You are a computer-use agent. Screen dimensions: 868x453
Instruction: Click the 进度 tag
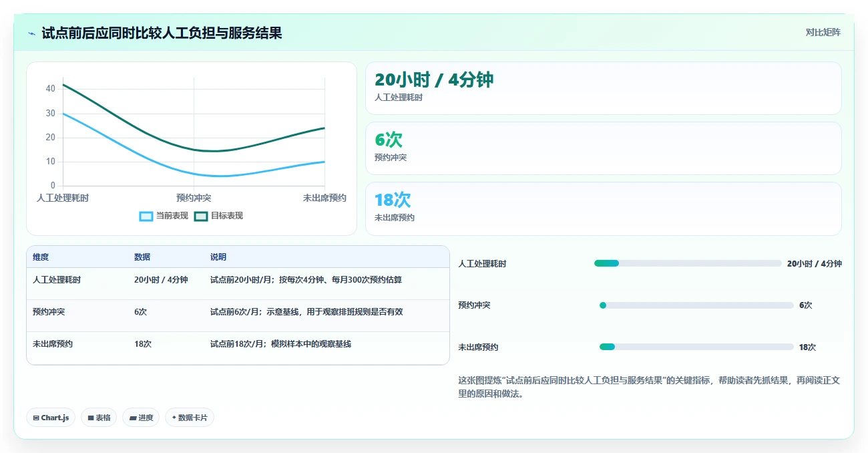pyautogui.click(x=141, y=418)
